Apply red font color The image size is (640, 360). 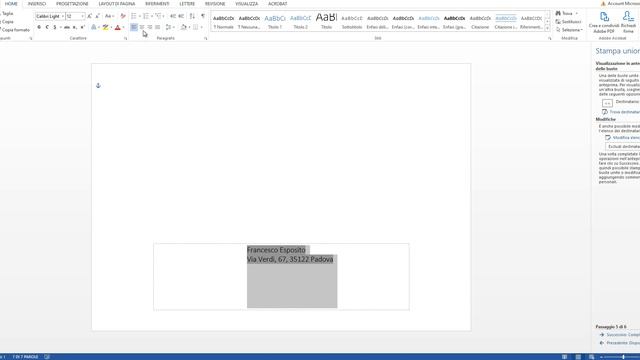pyautogui.click(x=118, y=27)
